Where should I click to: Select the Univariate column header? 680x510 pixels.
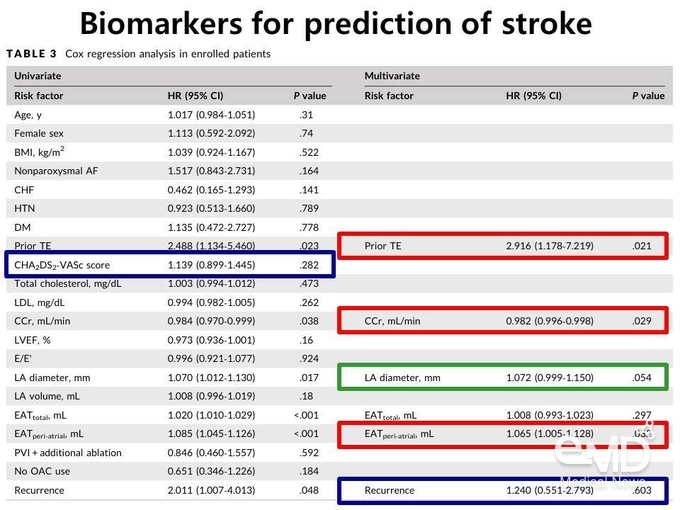tap(38, 76)
